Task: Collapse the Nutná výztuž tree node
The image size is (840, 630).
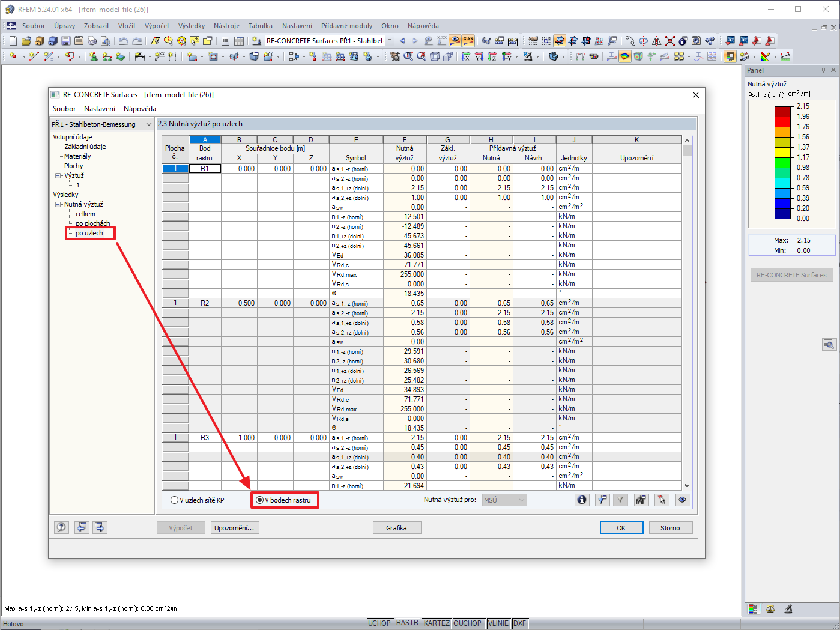Action: click(x=58, y=204)
